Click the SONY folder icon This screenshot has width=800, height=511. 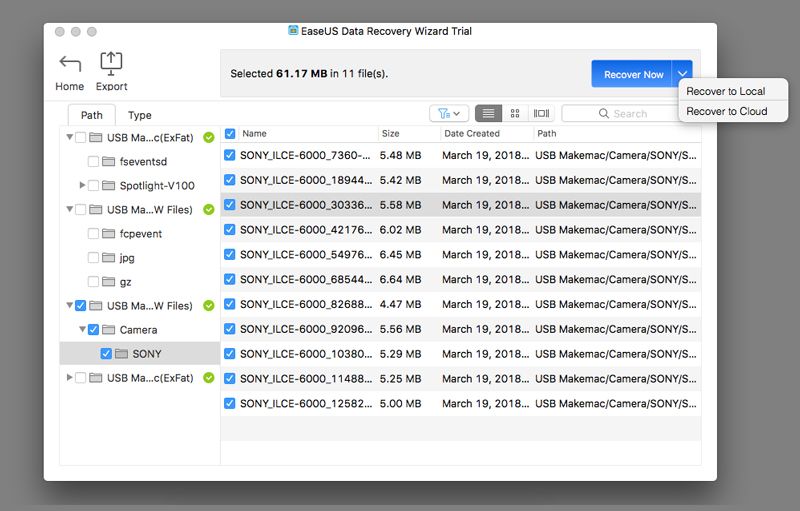pyautogui.click(x=121, y=354)
